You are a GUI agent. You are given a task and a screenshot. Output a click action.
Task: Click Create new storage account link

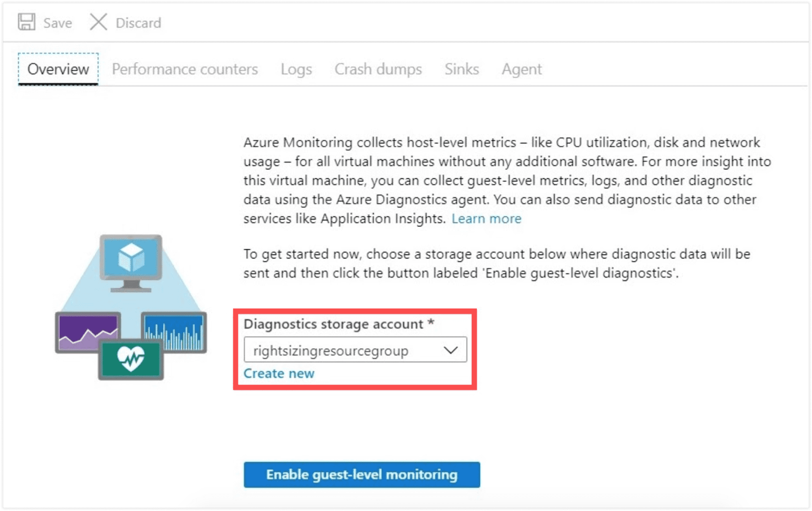point(279,373)
